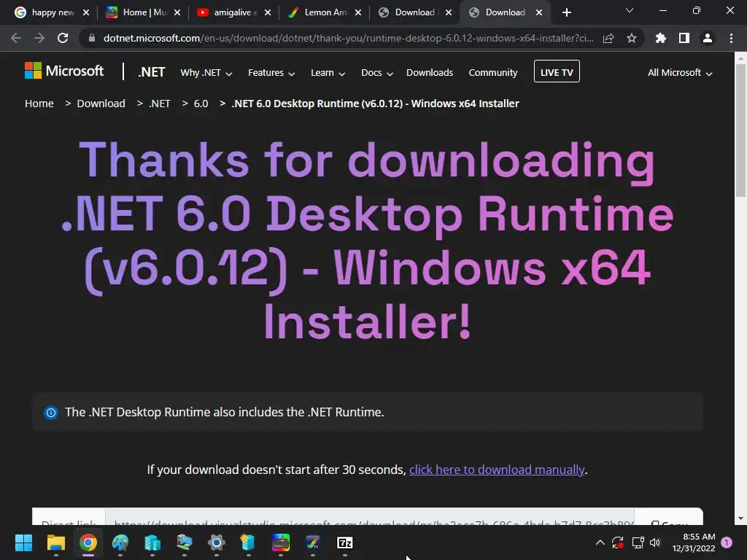Go back using the browser back arrow
The image size is (747, 560).
[16, 38]
